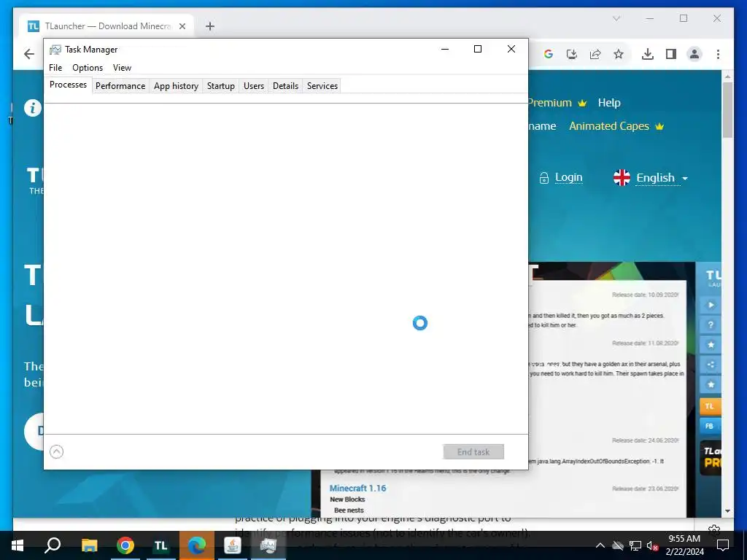
Task: Open the Users tab
Action: click(x=253, y=86)
